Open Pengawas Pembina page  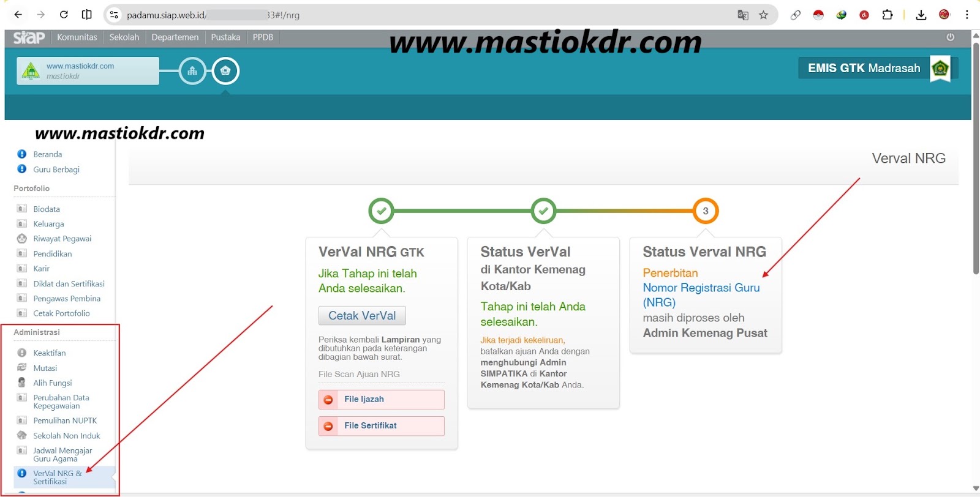(x=67, y=299)
